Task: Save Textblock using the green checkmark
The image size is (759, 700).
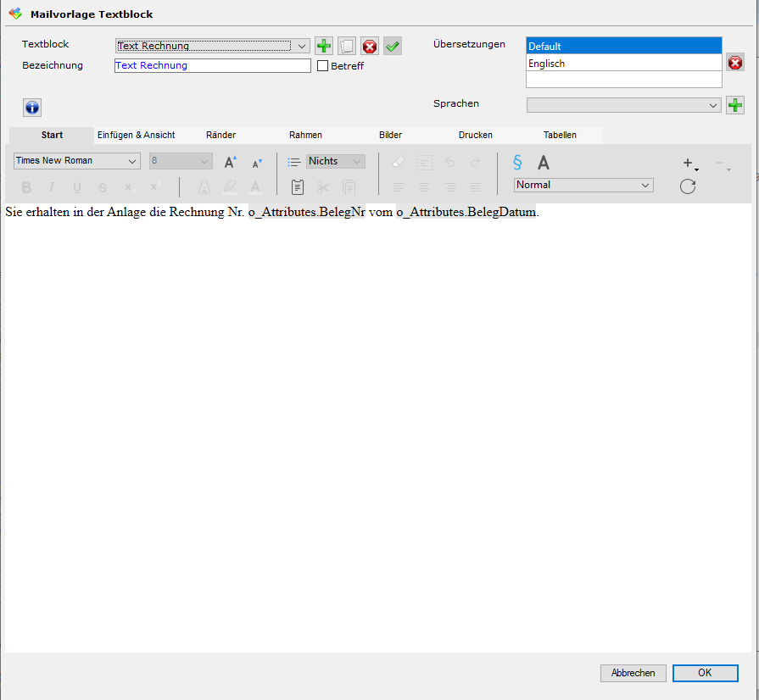Action: (392, 46)
